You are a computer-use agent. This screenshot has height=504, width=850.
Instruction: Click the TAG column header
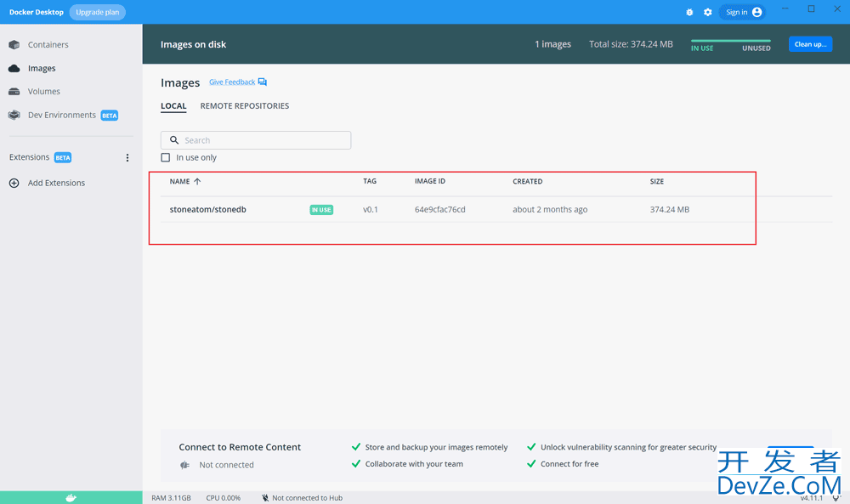[x=370, y=182]
